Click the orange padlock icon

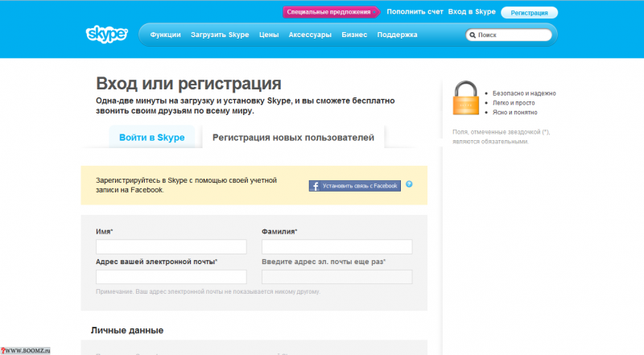click(466, 97)
